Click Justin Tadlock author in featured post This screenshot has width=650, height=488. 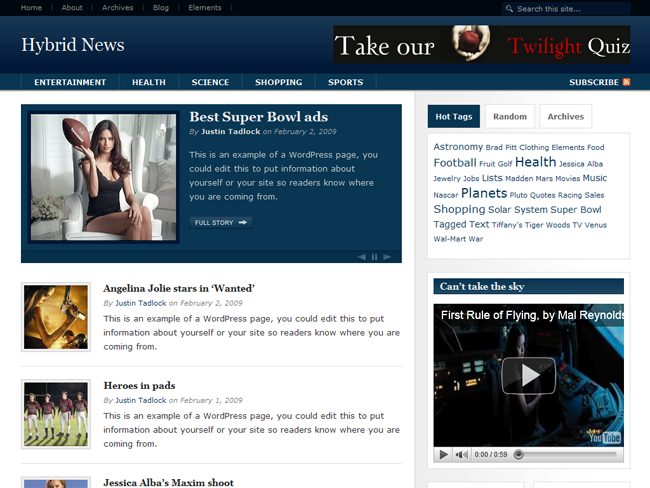point(230,131)
